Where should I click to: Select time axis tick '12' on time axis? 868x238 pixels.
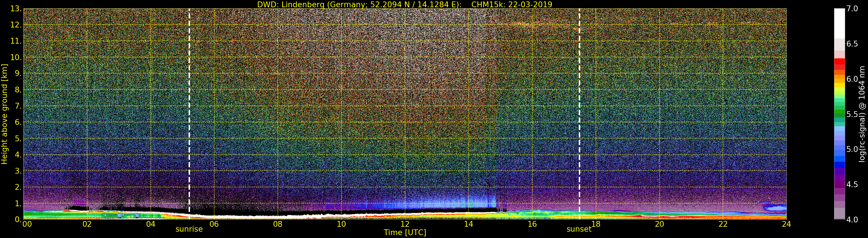(x=405, y=224)
